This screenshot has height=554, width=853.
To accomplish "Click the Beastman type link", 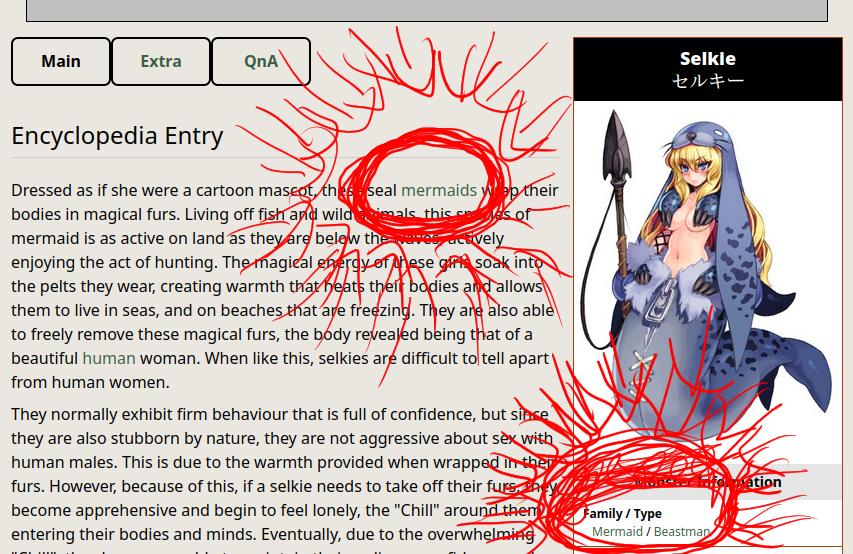I will (682, 532).
